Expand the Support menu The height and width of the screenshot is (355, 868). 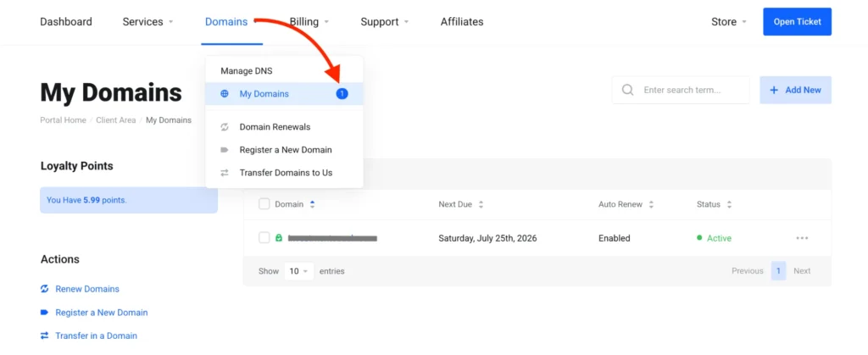coord(385,22)
